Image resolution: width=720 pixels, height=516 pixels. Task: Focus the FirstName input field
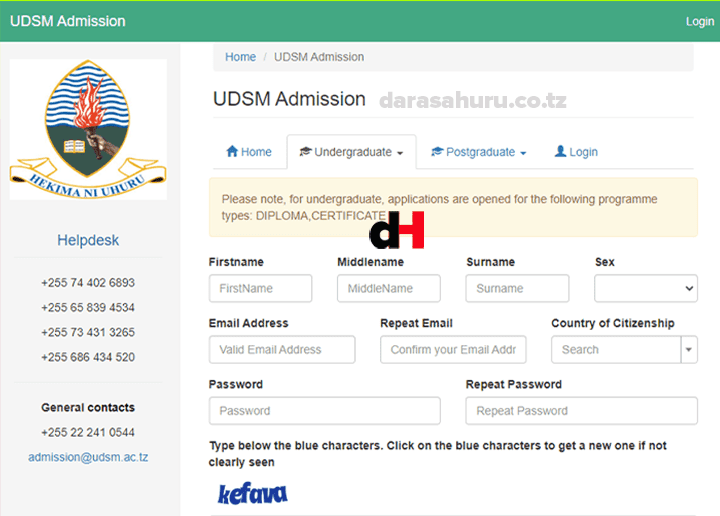click(x=260, y=288)
